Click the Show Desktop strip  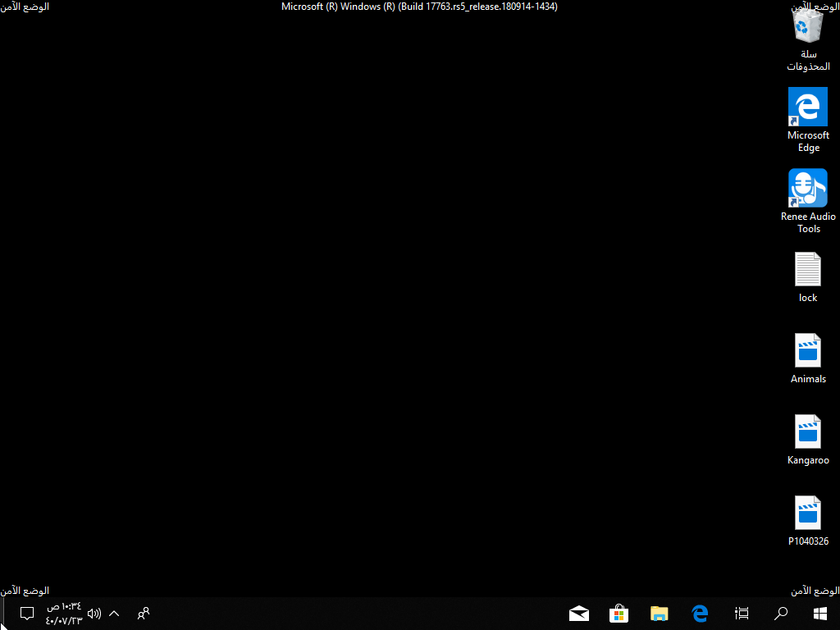tap(2, 614)
